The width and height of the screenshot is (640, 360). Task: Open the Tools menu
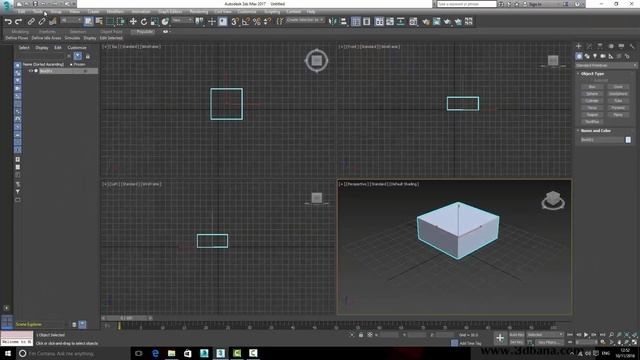click(38, 12)
